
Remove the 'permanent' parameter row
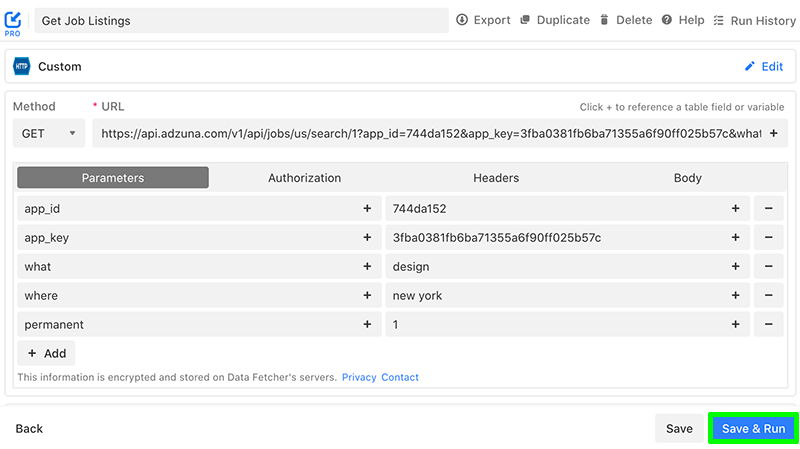[x=768, y=325]
